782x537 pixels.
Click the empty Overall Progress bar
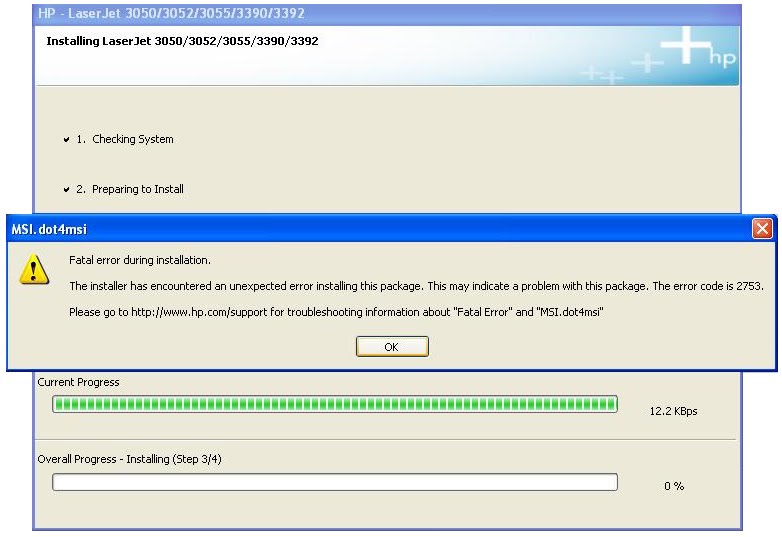point(335,482)
